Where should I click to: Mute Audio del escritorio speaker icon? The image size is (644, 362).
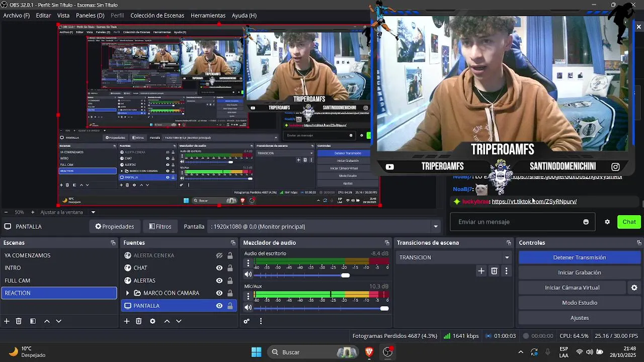tap(248, 275)
